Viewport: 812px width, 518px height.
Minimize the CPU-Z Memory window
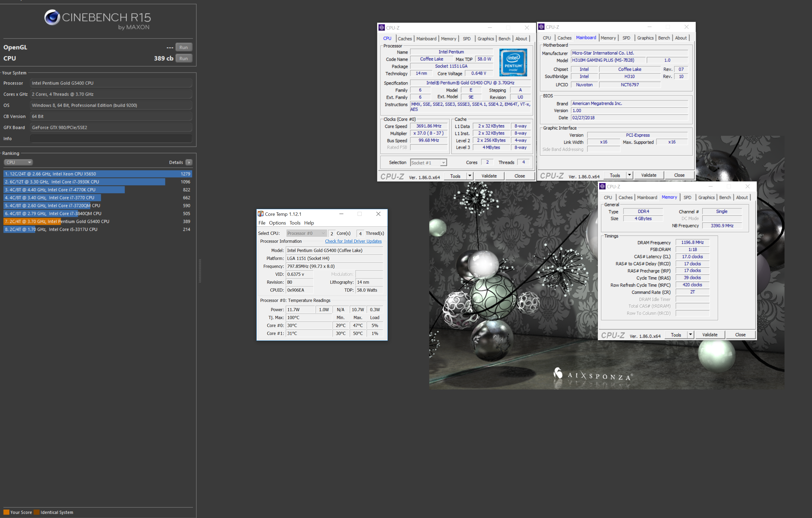[710, 186]
